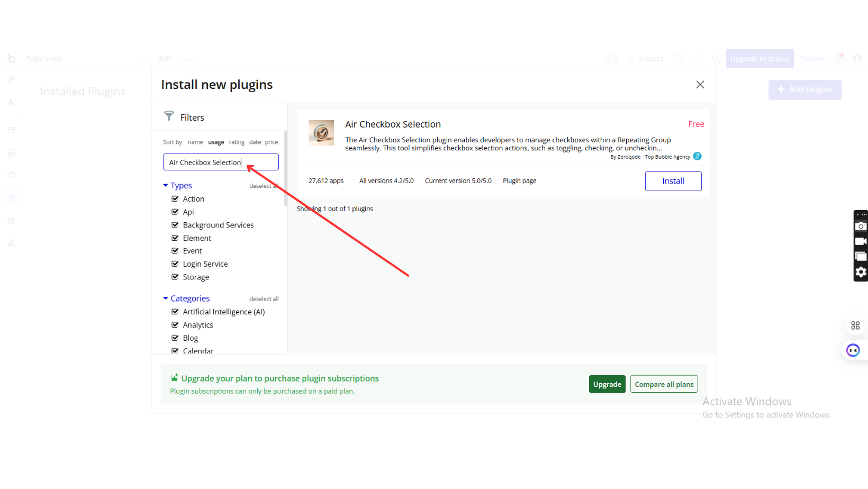Viewport: 868px width, 489px height.
Task: Collapse the Types filter section
Action: pyautogui.click(x=177, y=185)
